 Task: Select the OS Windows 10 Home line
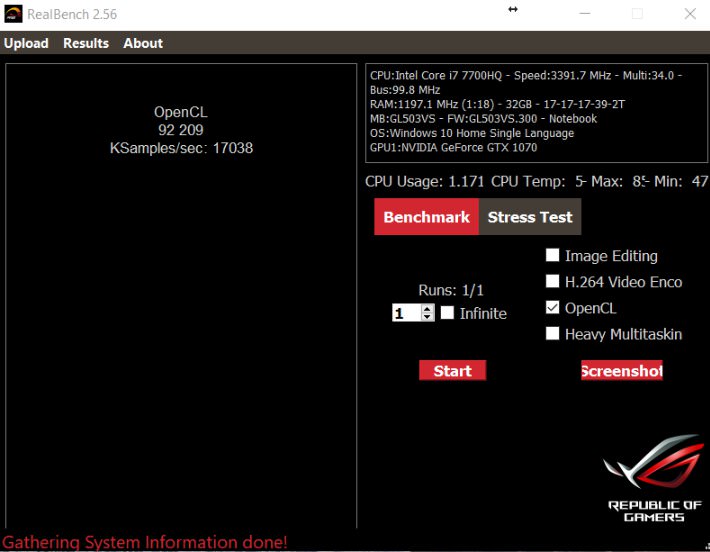click(x=472, y=133)
